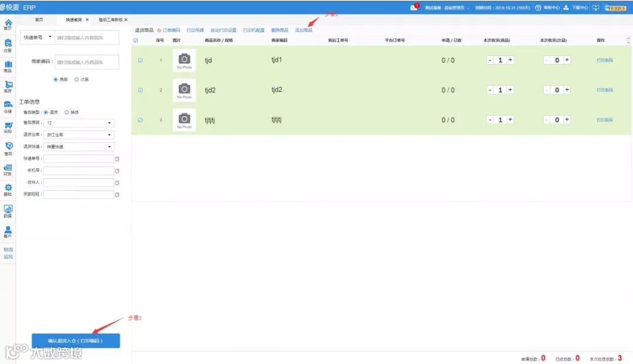
Task: Click the No Photo thumbnail for tjtjtj
Action: pyautogui.click(x=184, y=120)
